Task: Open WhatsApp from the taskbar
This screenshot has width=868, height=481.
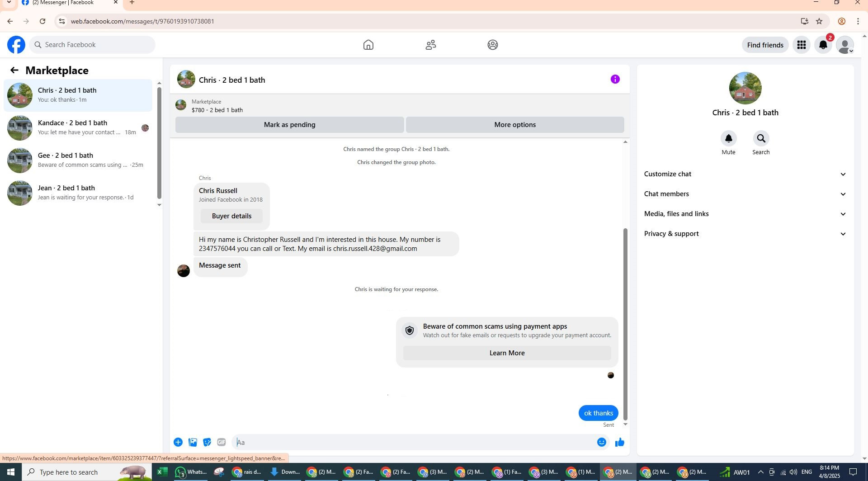Action: click(191, 472)
